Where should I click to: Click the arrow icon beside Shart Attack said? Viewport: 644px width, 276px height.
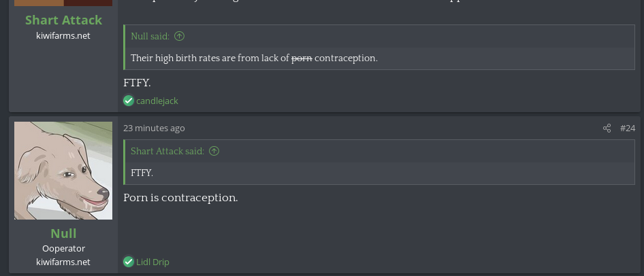[214, 151]
